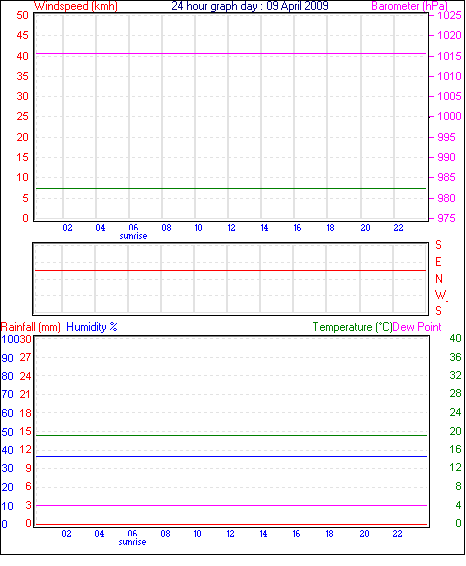Click the Temperature (°C) legend label
The width and height of the screenshot is (466, 566).
pyautogui.click(x=352, y=327)
